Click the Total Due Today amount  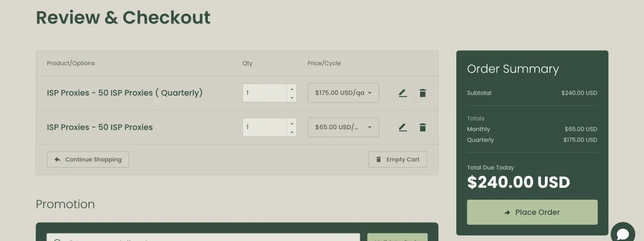point(518,182)
